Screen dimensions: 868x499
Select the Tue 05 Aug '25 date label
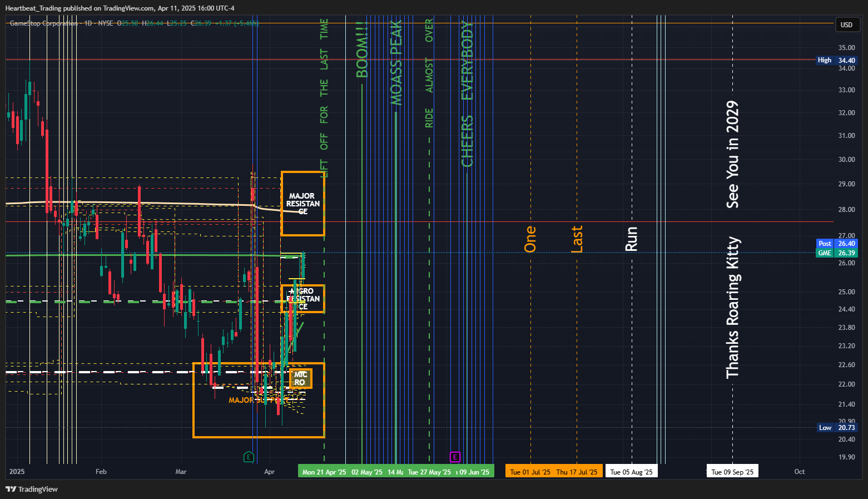pyautogui.click(x=632, y=472)
